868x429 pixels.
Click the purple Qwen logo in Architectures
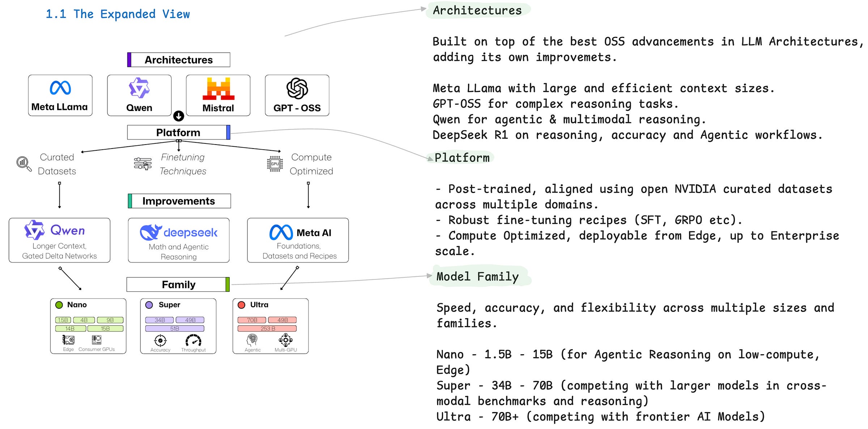[x=139, y=88]
